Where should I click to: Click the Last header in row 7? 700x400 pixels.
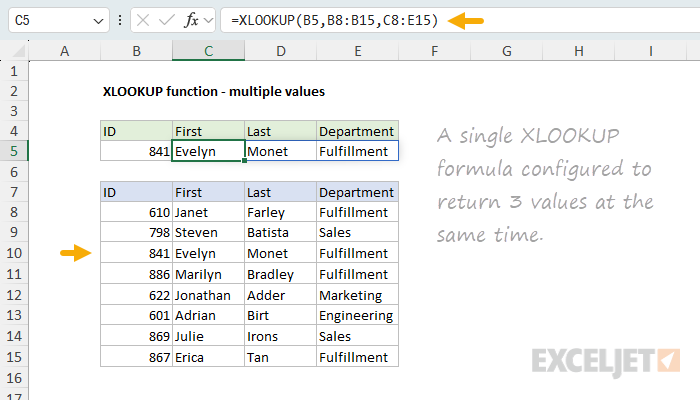coord(281,192)
